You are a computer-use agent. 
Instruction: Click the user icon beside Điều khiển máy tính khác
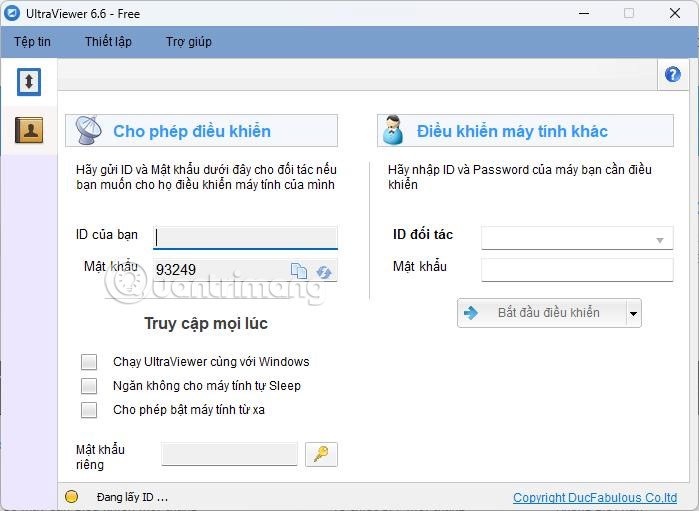point(394,131)
